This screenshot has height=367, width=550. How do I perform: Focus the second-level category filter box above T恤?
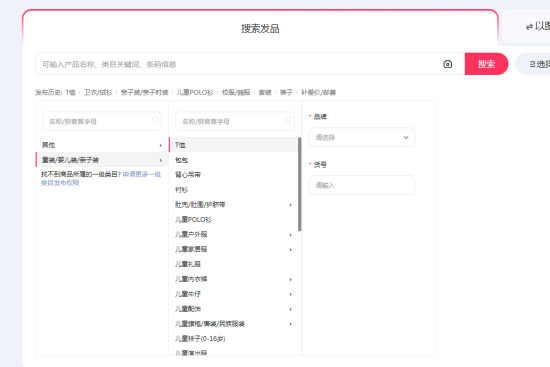(235, 121)
